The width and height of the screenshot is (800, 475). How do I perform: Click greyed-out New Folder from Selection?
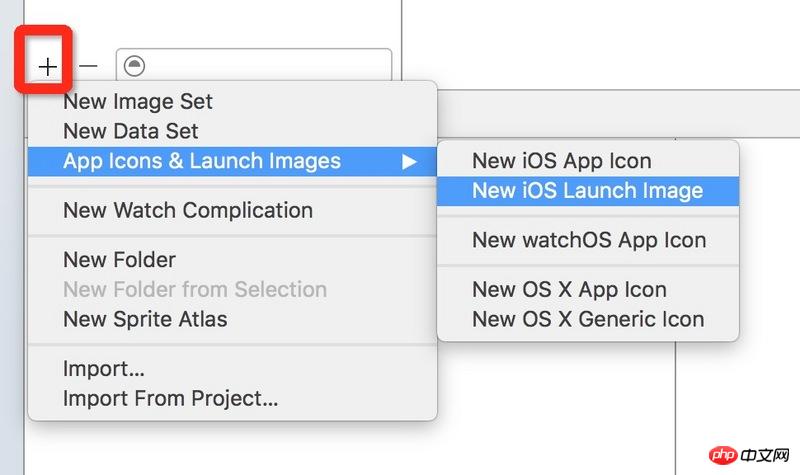click(x=195, y=290)
